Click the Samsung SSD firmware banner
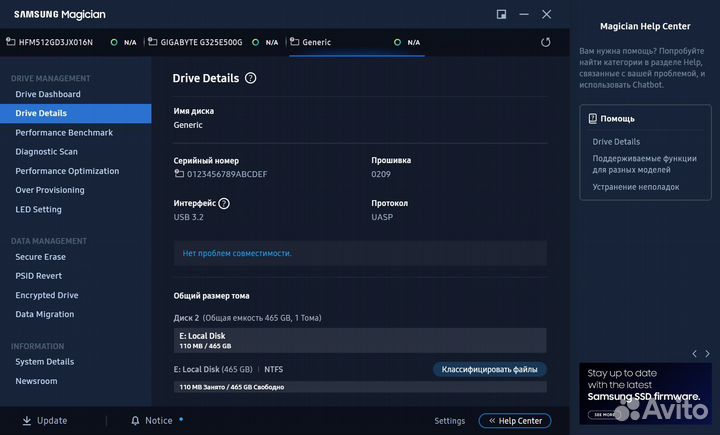This screenshot has width=720, height=435. [x=645, y=394]
